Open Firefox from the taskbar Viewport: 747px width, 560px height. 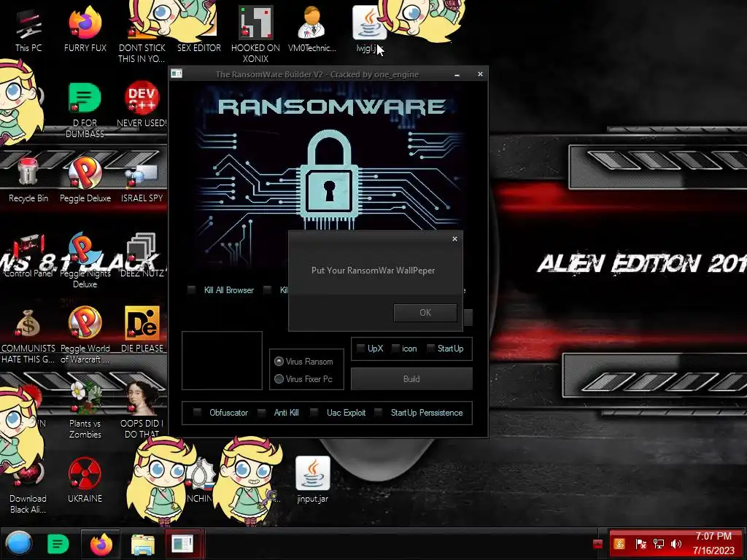101,544
